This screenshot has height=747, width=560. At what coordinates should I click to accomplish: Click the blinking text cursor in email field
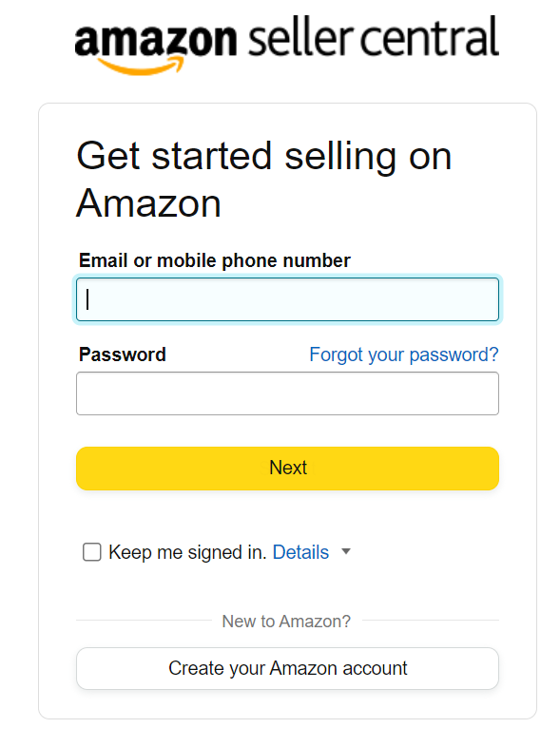(x=87, y=299)
